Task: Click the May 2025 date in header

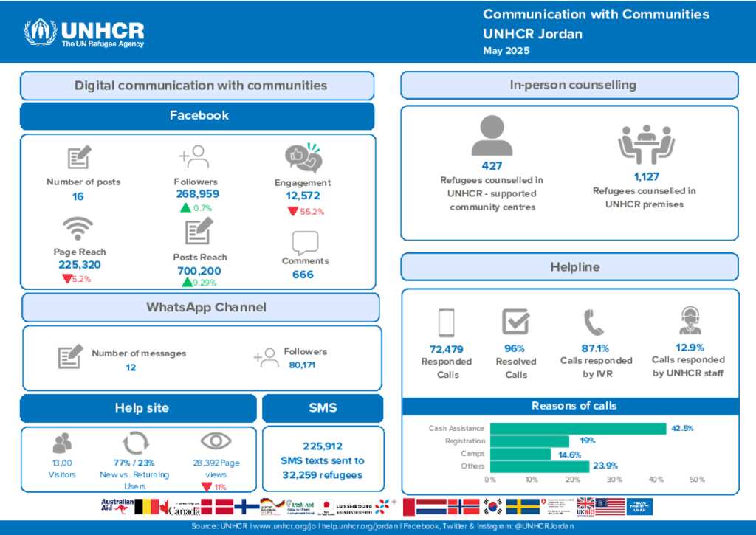Action: coord(506,51)
